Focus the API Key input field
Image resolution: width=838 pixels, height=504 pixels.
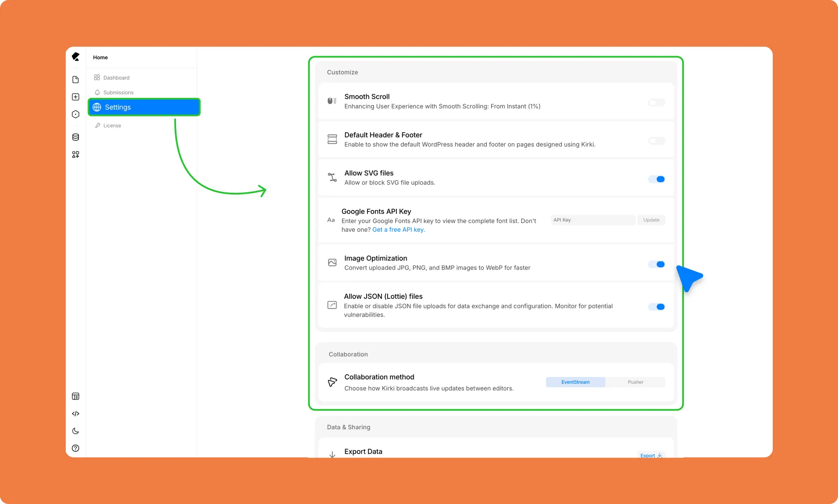pos(593,220)
